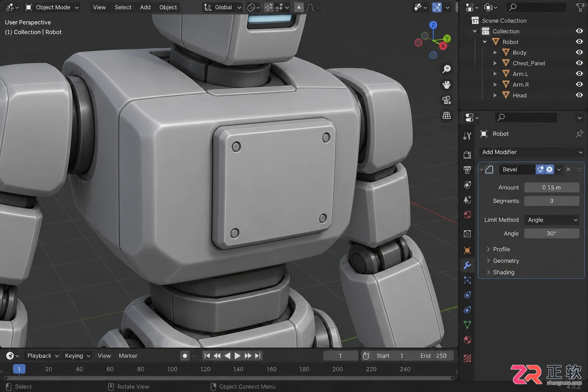Open the Object Constraints tab
This screenshot has width=588, height=392.
pos(468,310)
